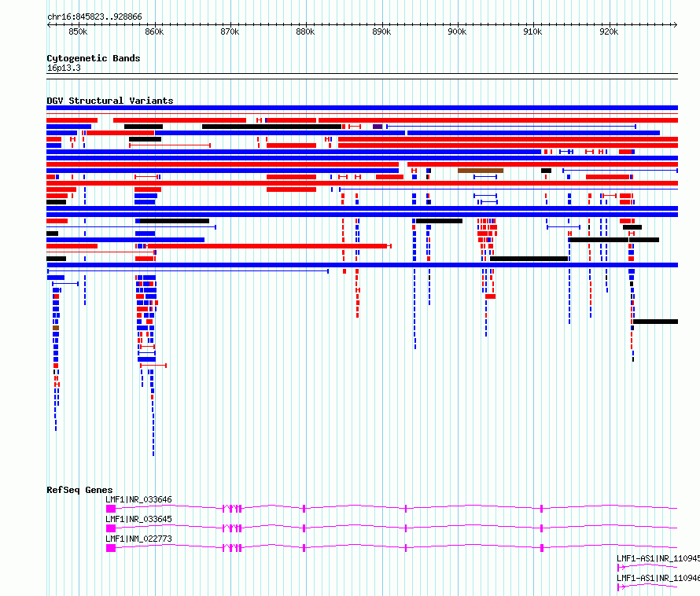Image resolution: width=700 pixels, height=596 pixels.
Task: Click the 16p13.3 band label
Action: pos(64,68)
